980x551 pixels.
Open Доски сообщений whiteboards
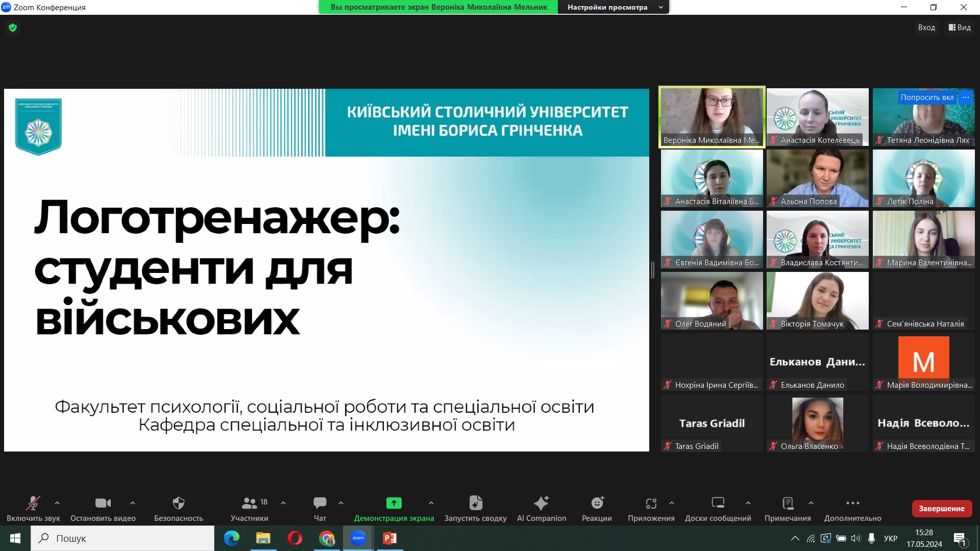click(718, 504)
